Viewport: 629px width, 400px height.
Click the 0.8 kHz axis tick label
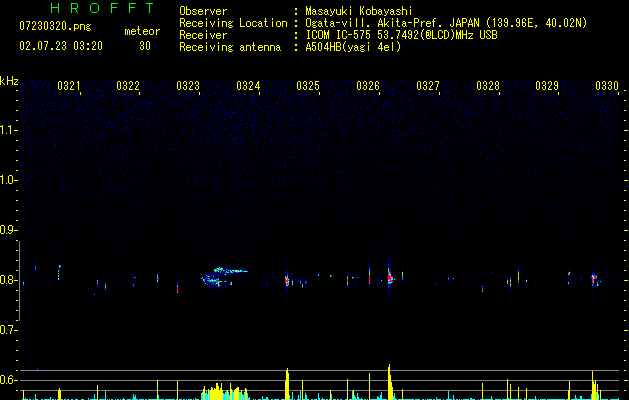coord(8,280)
